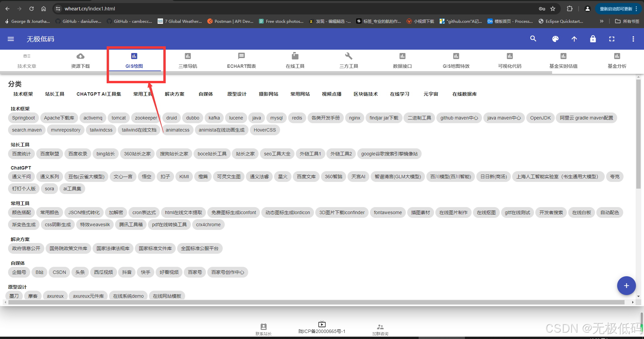Viewport: 644px width, 339px height.
Task: Go back using the browser back arrow
Action: (7, 9)
